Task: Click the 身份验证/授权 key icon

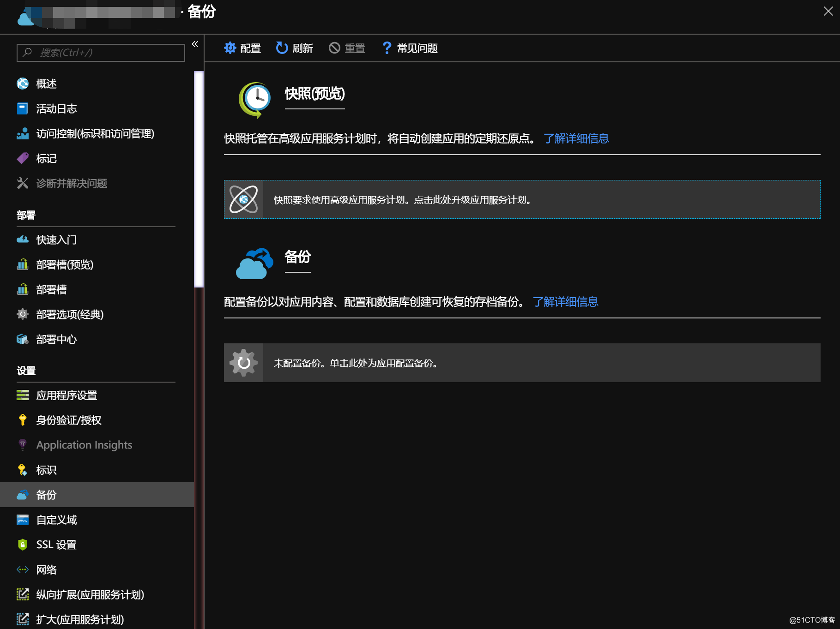Action: click(23, 420)
